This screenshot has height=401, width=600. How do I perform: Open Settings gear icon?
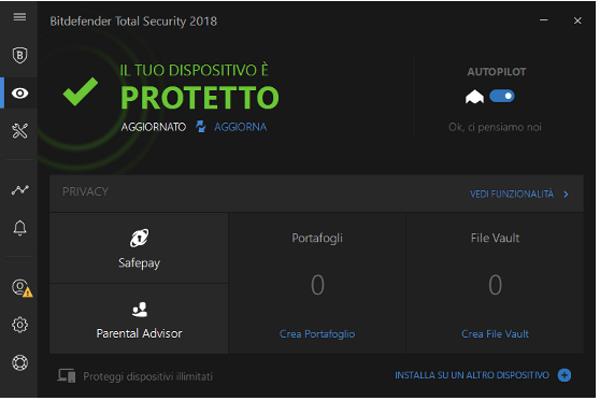(x=20, y=325)
